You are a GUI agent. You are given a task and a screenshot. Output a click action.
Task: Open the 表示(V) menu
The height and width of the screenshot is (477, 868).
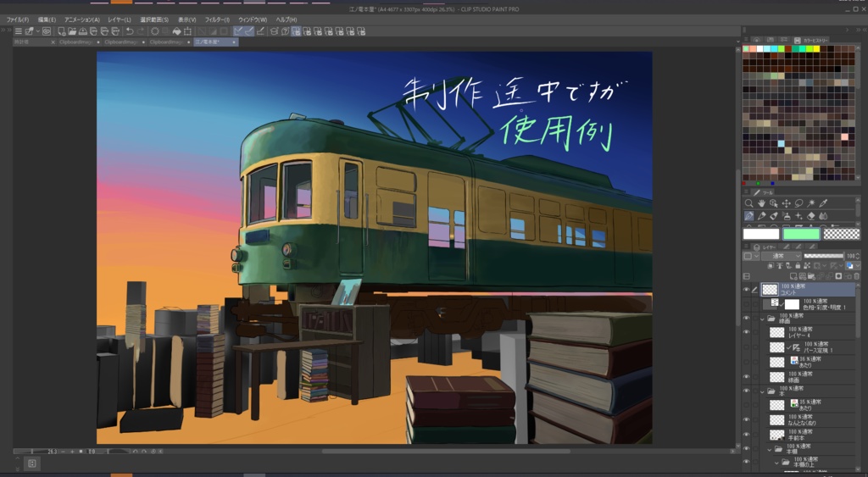(187, 20)
